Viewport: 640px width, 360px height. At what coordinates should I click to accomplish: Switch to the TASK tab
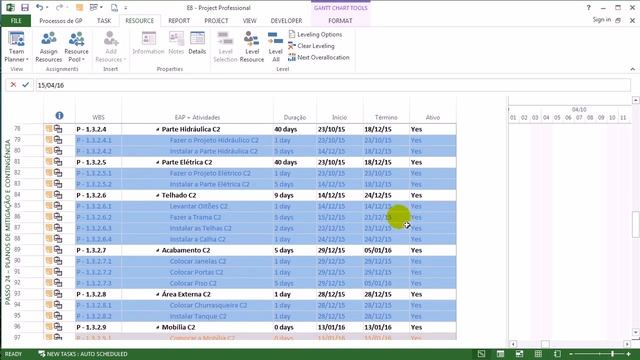pos(104,21)
